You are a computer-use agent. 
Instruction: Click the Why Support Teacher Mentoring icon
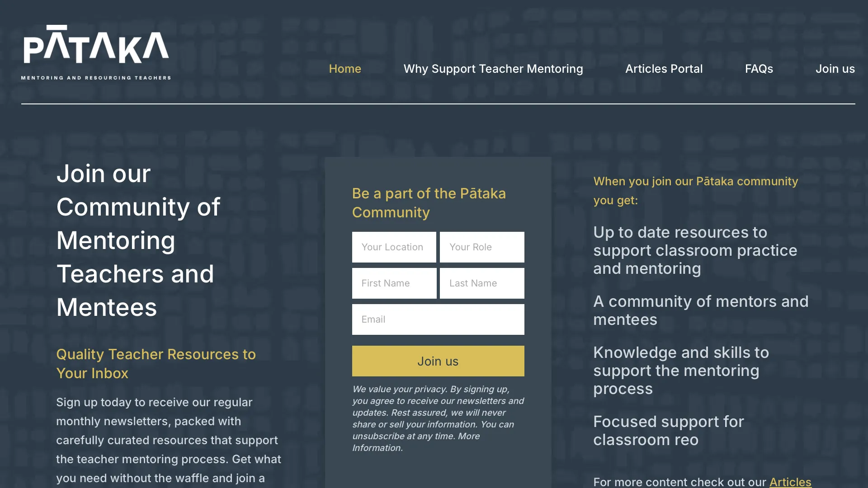pyautogui.click(x=493, y=69)
